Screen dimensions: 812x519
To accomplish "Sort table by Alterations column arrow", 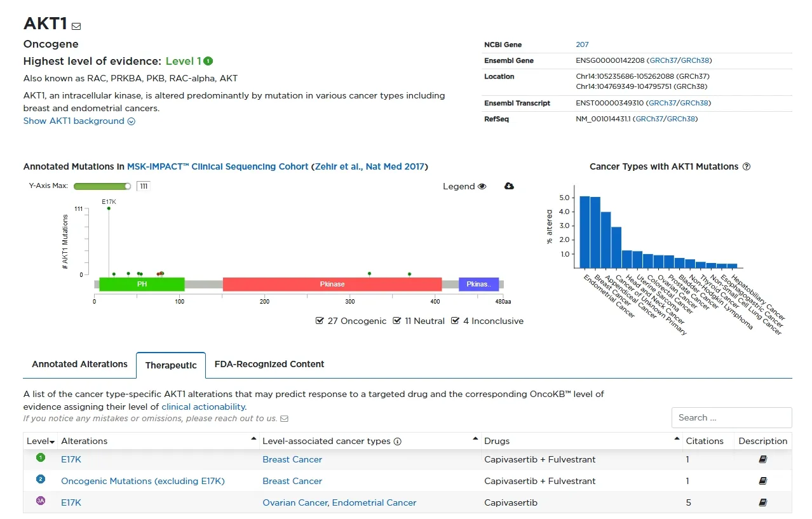I will point(254,439).
